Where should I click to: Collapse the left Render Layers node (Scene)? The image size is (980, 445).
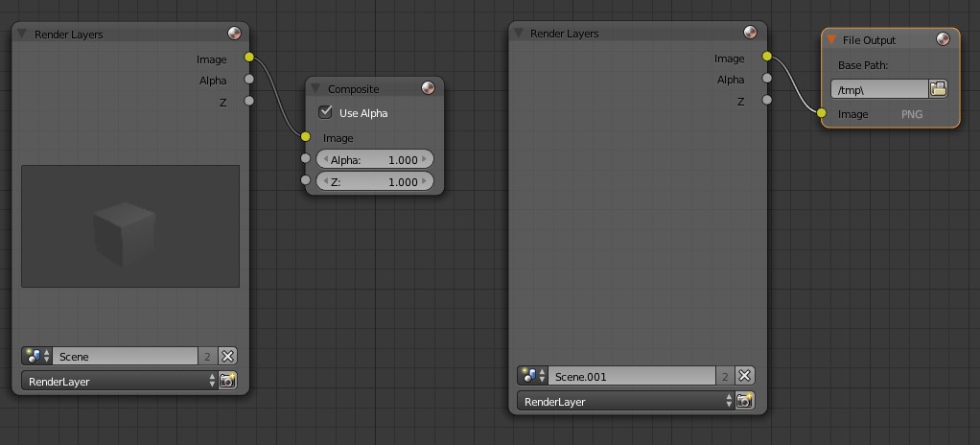22,34
